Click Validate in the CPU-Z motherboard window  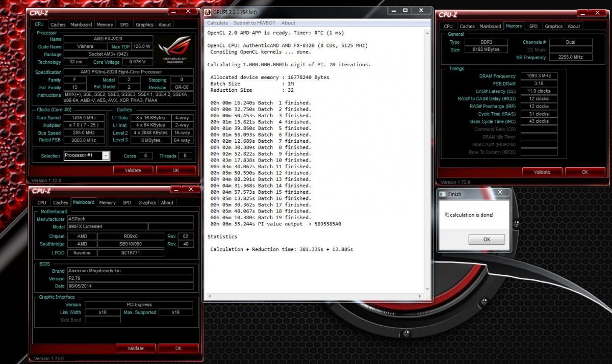pos(135,348)
